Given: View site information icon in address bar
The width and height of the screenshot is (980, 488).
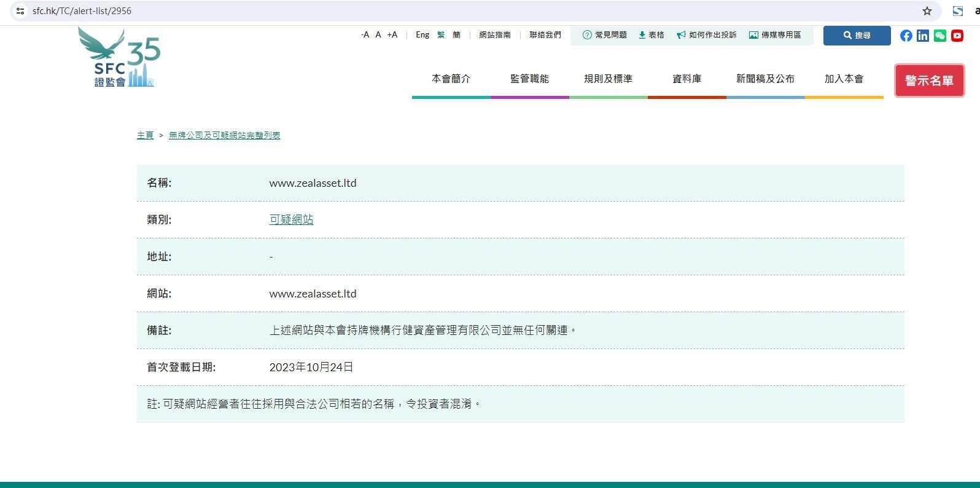Looking at the screenshot, I should [20, 11].
